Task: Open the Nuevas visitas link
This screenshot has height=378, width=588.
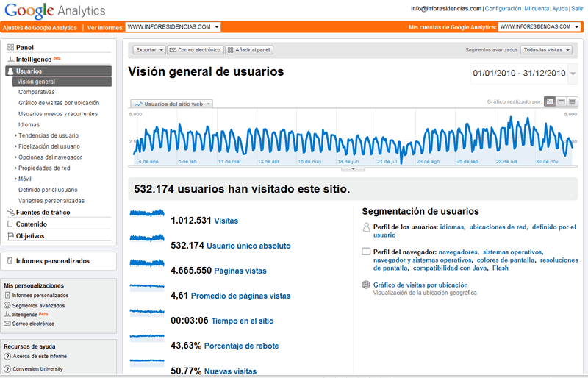Action: click(x=230, y=371)
